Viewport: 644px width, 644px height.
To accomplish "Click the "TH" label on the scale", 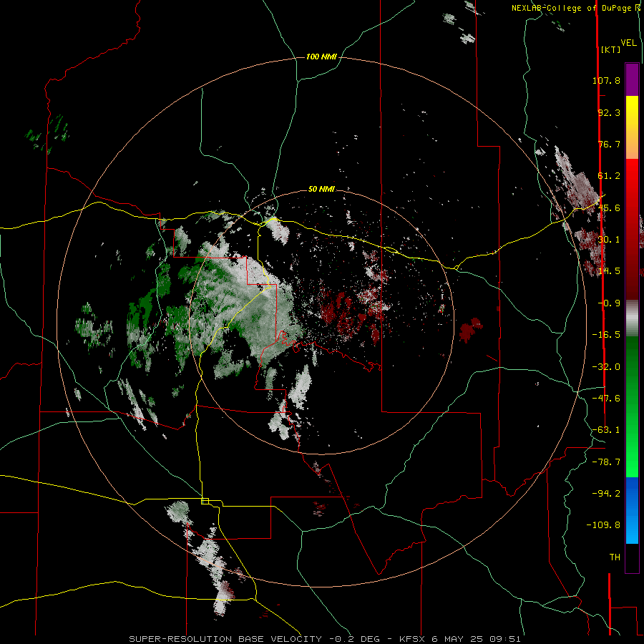I will tap(615, 557).
